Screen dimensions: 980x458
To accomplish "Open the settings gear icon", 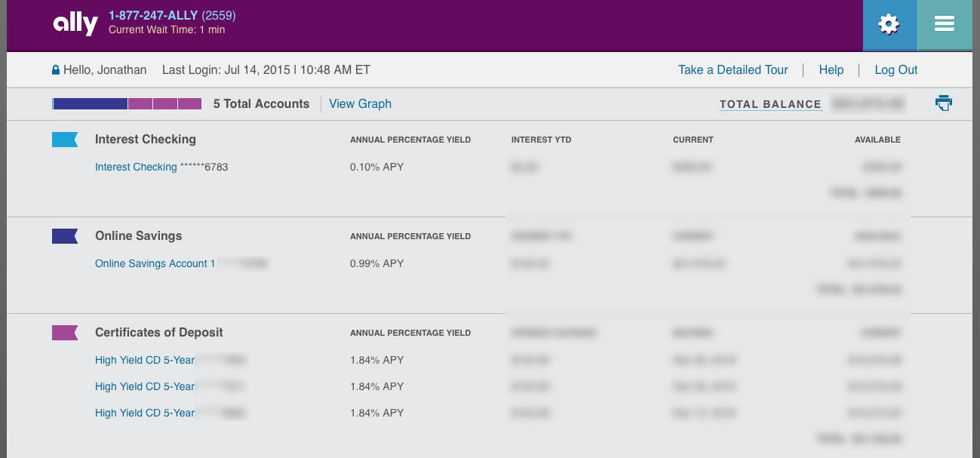I will coord(889,25).
